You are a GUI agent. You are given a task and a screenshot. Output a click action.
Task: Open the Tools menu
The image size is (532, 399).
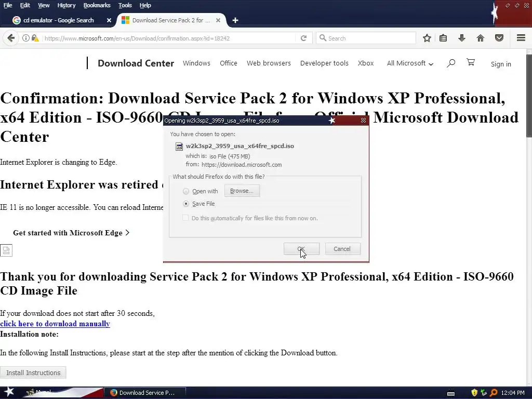(x=125, y=5)
